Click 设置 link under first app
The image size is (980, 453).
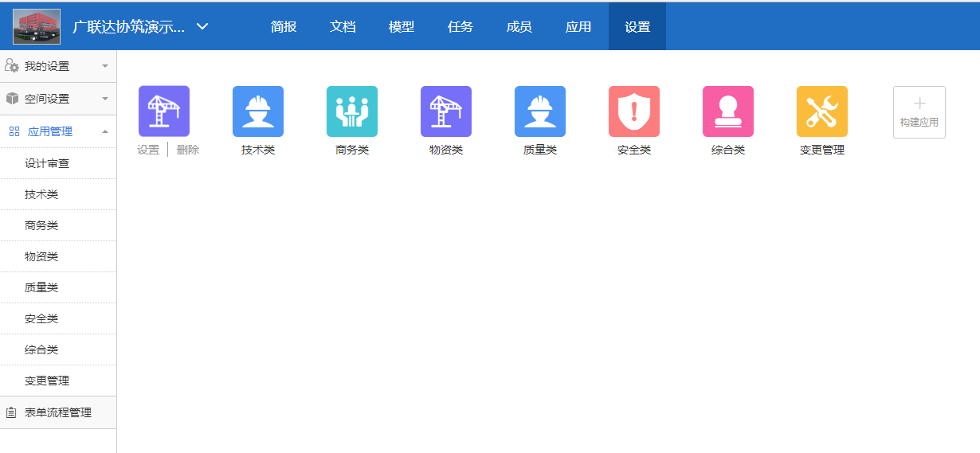pos(148,150)
